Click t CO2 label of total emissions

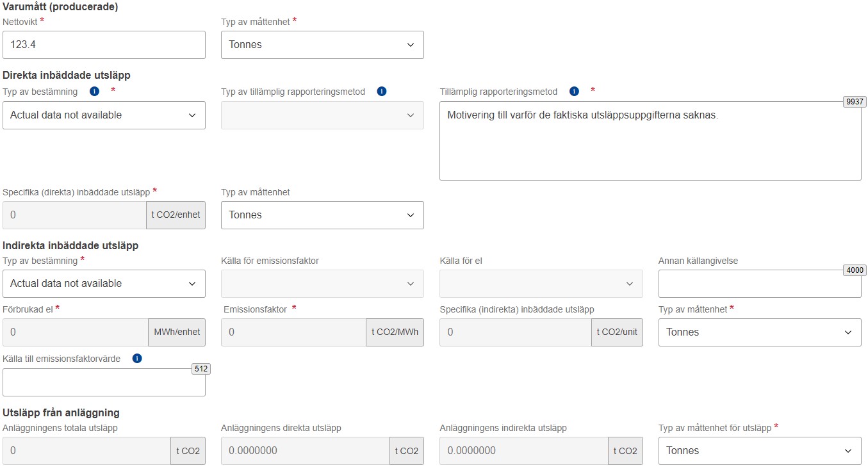click(x=188, y=451)
